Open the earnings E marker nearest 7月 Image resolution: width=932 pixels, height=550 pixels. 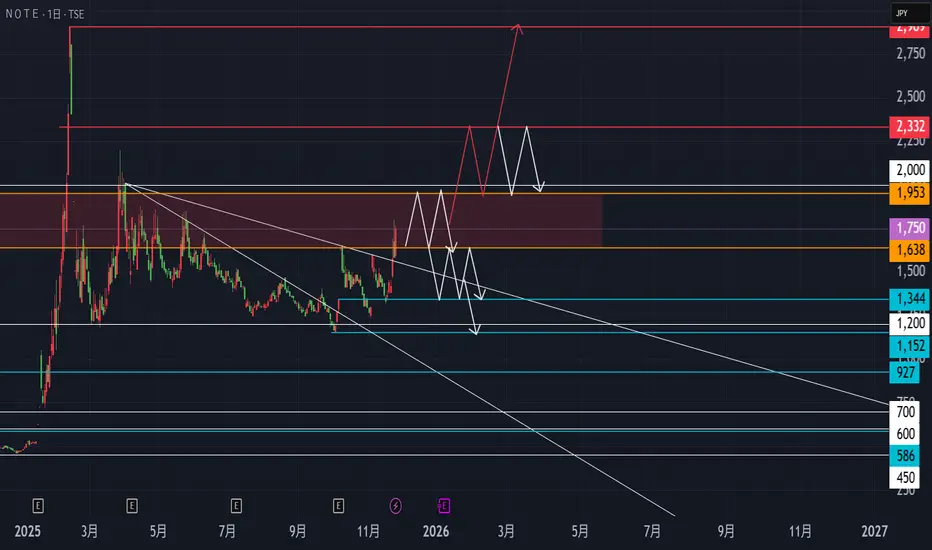[x=236, y=506]
